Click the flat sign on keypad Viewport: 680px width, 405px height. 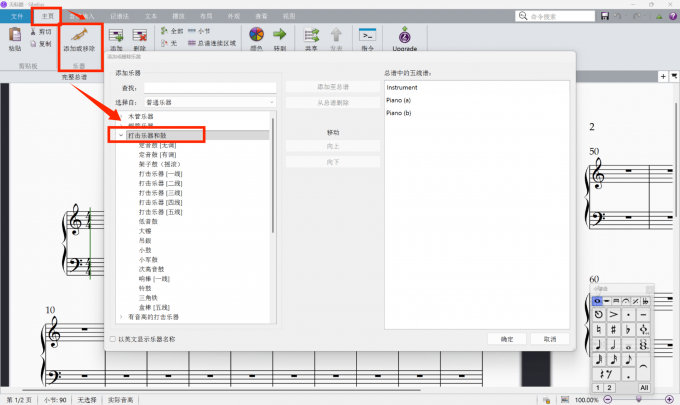click(628, 330)
